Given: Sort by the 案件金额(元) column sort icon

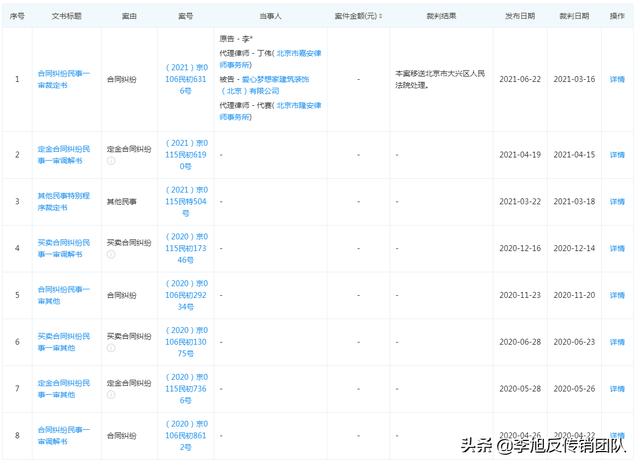Looking at the screenshot, I should pyautogui.click(x=380, y=16).
